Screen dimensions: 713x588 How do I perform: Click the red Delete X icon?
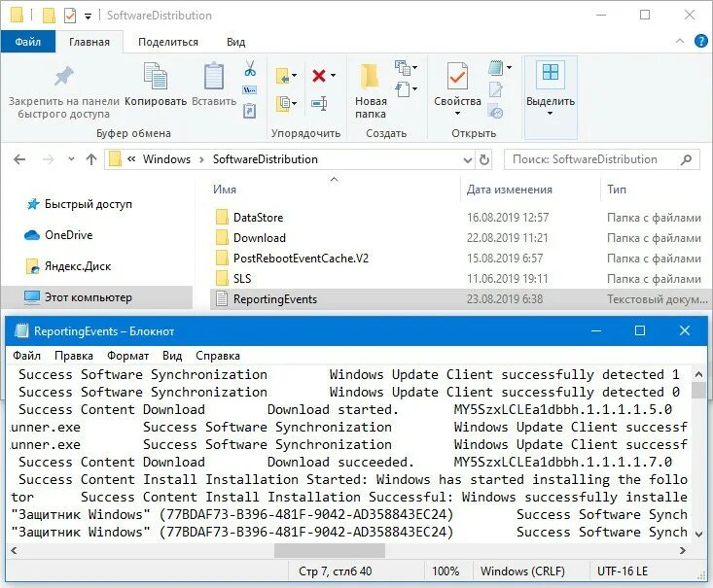click(319, 76)
